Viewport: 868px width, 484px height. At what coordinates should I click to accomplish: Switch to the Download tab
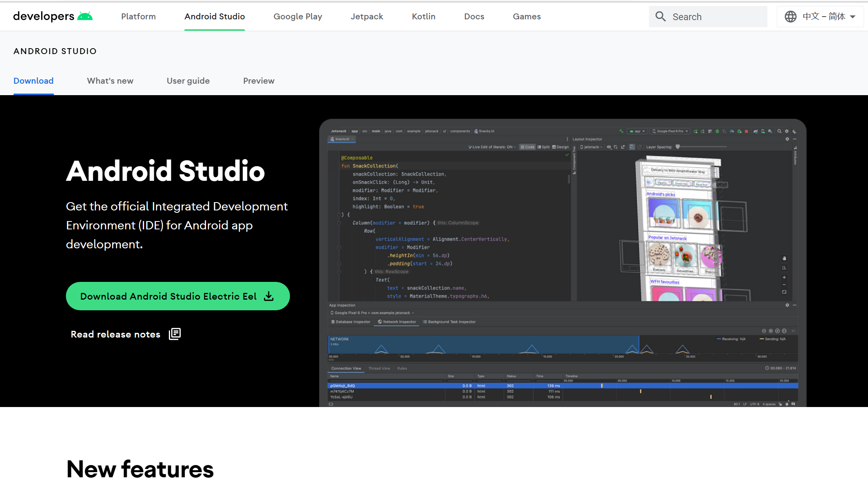pyautogui.click(x=34, y=81)
